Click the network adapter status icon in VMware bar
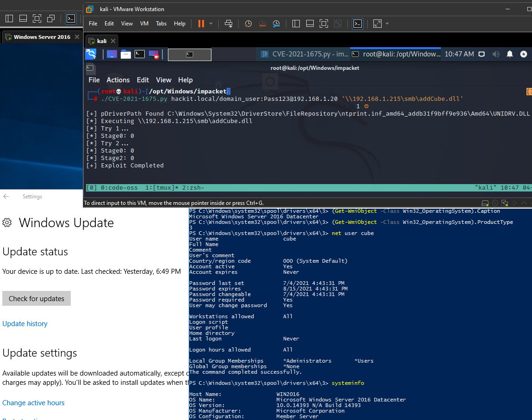532x420 pixels. [x=505, y=203]
